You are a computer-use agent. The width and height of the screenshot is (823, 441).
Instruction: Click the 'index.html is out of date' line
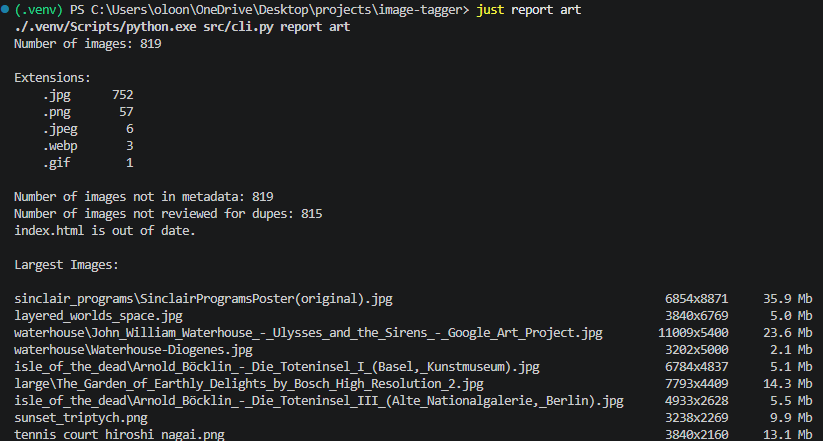point(105,230)
